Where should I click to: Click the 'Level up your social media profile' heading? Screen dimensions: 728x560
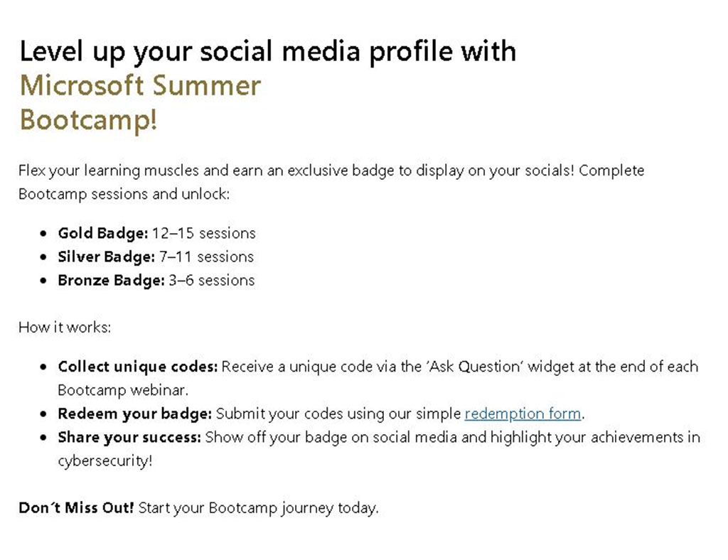coord(267,51)
